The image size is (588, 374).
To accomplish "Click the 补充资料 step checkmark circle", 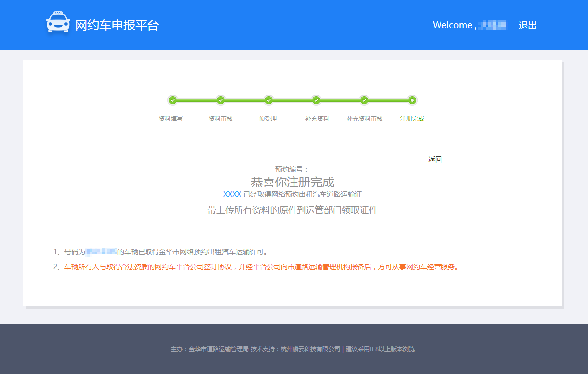I will (316, 100).
